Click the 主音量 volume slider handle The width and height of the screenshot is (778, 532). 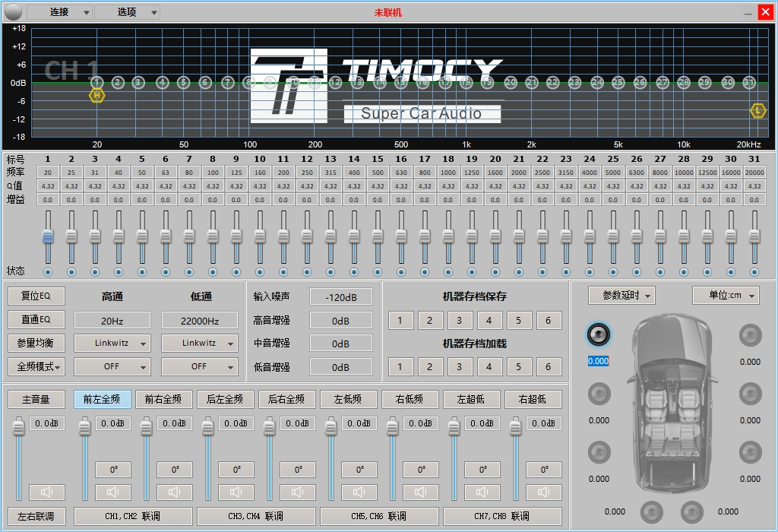tap(18, 426)
